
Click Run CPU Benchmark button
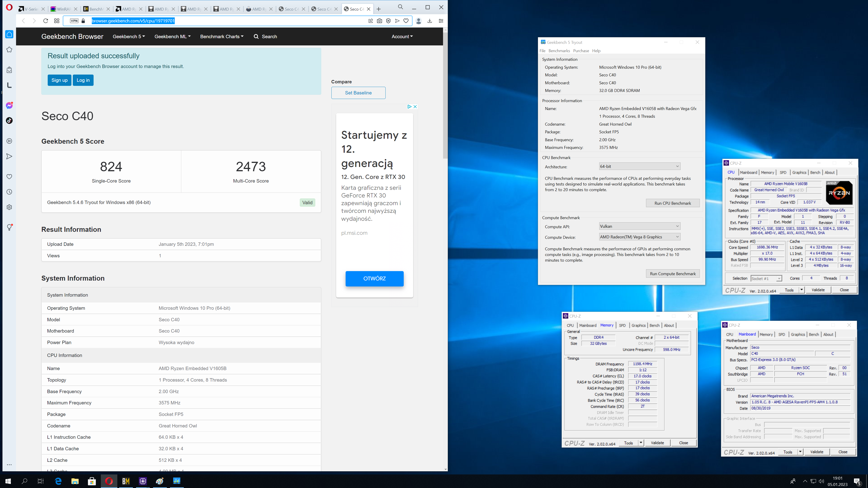point(672,203)
